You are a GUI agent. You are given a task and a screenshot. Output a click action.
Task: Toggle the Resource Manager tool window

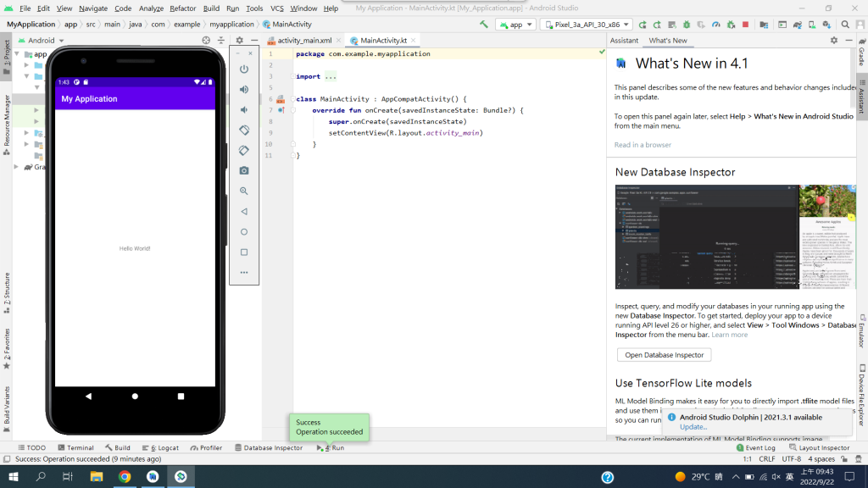pyautogui.click(x=6, y=125)
